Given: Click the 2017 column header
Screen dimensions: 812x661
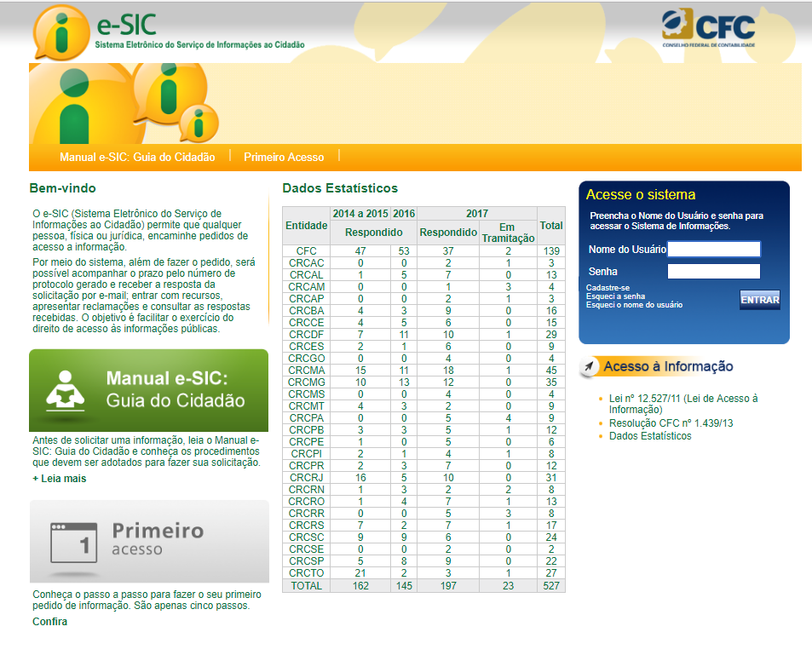Looking at the screenshot, I should click(x=477, y=213).
